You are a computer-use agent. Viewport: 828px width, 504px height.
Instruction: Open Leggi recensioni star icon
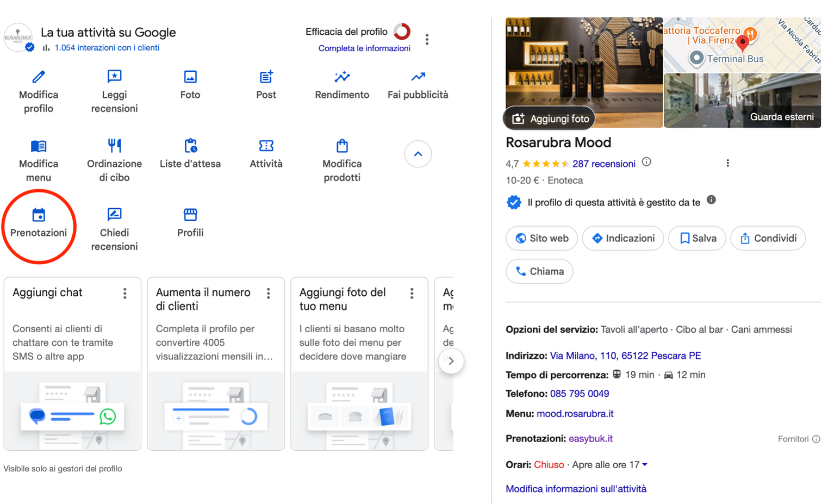click(114, 77)
